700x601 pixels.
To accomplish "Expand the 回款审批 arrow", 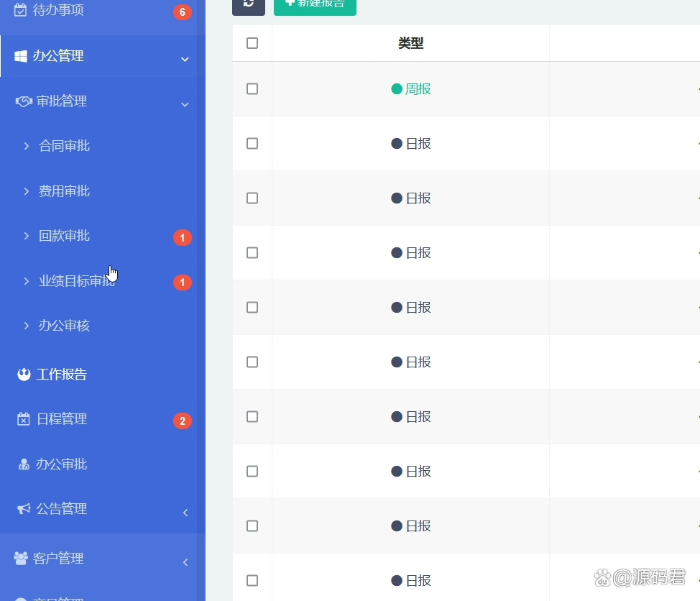I will [x=27, y=236].
